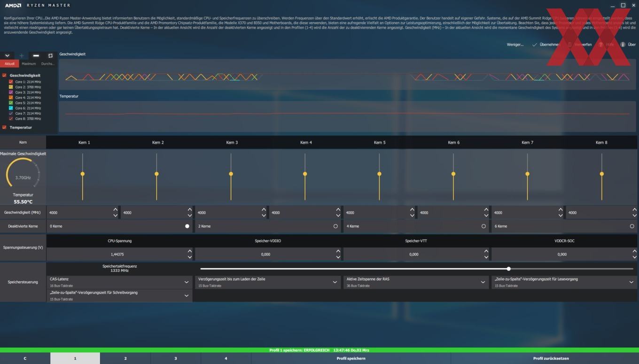Toggle the Core 6 cyan checkbox
This screenshot has width=639, height=364.
coord(11,108)
